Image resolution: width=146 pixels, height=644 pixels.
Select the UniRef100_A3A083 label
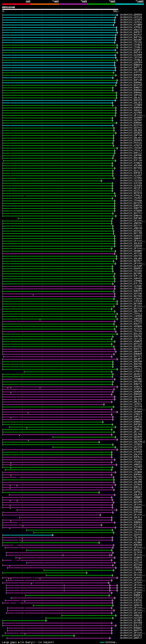click(131, 578)
